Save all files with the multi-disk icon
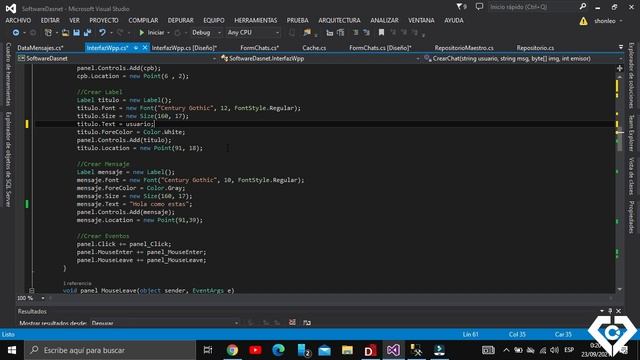This screenshot has height=360, width=640. point(87,32)
